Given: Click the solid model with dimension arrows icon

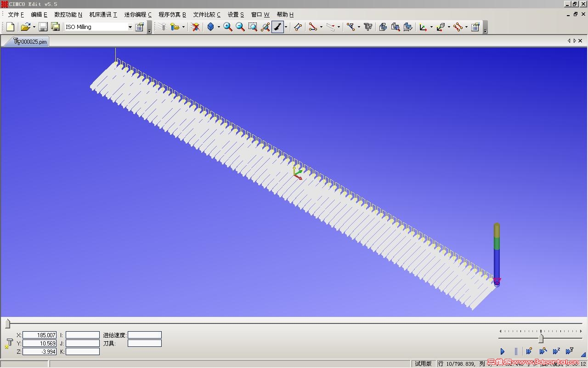Looking at the screenshot, I should (408, 27).
